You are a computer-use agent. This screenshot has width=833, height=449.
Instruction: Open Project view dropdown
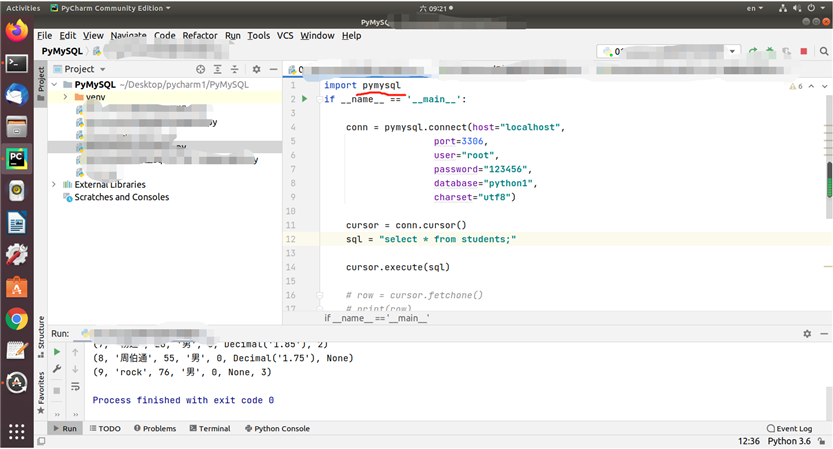(x=84, y=69)
